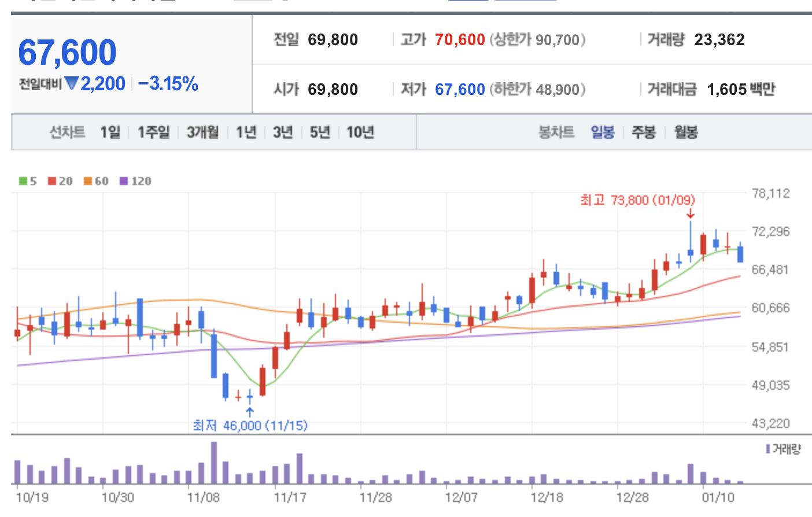Switch candlestick chart to 주봉

pos(643,132)
